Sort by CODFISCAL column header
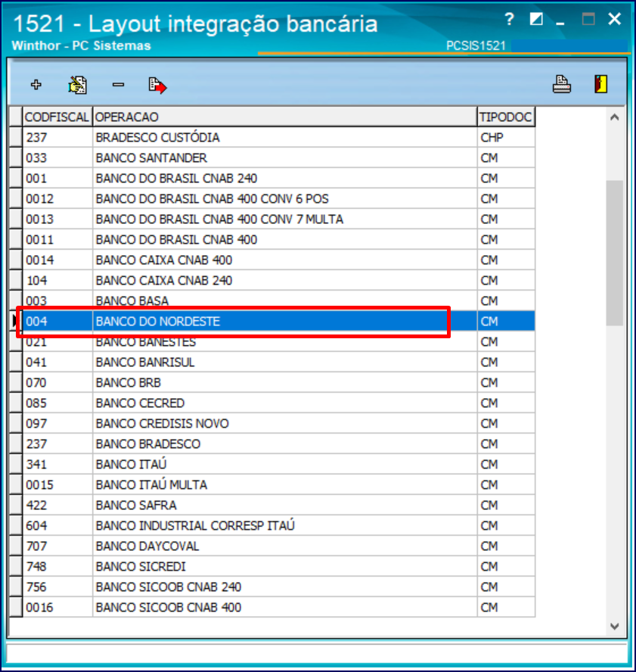 pos(57,117)
